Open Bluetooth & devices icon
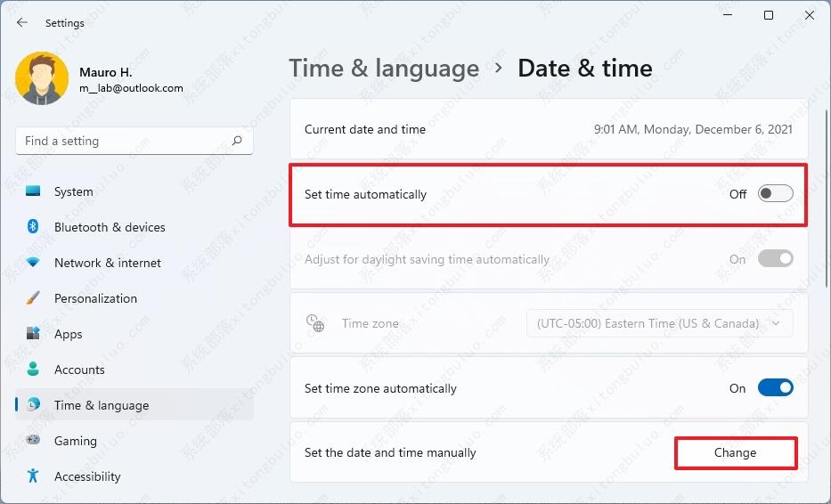 (x=33, y=227)
